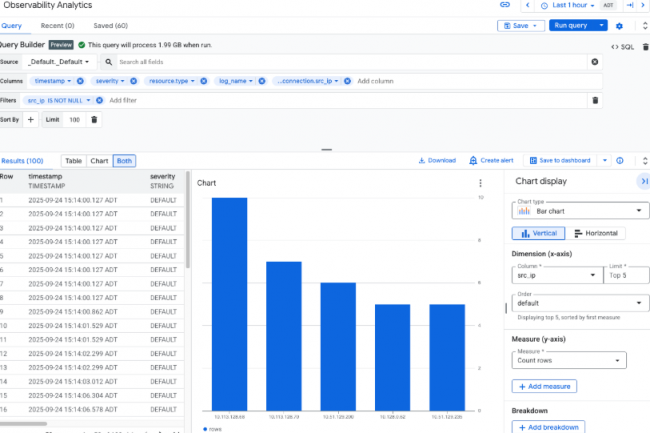Remove the src_ip IS NOT NULL filter
The image size is (650, 433).
click(100, 100)
